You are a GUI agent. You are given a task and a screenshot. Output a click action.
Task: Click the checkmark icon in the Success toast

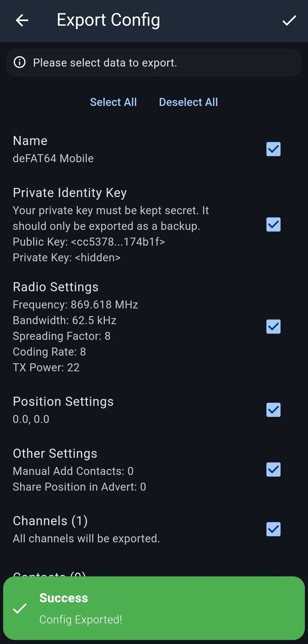(20, 608)
